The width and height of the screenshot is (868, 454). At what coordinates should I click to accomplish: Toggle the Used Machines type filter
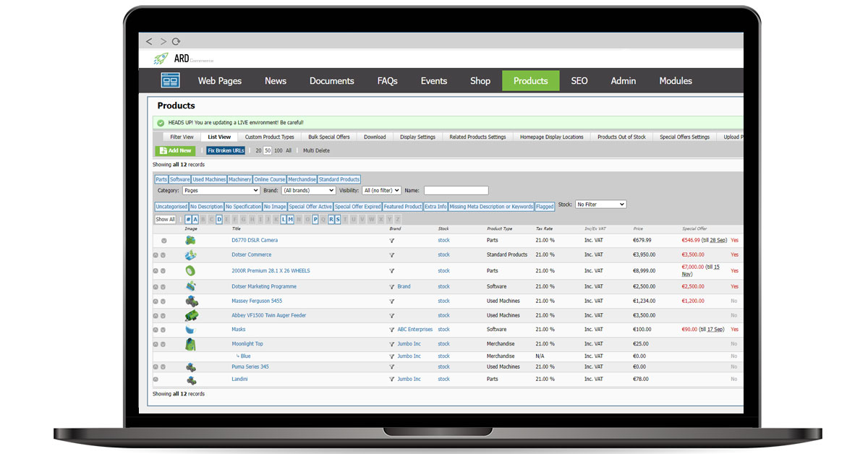point(209,179)
